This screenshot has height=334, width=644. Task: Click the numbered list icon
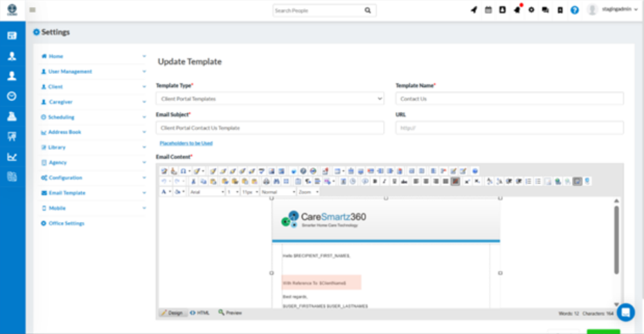click(528, 181)
